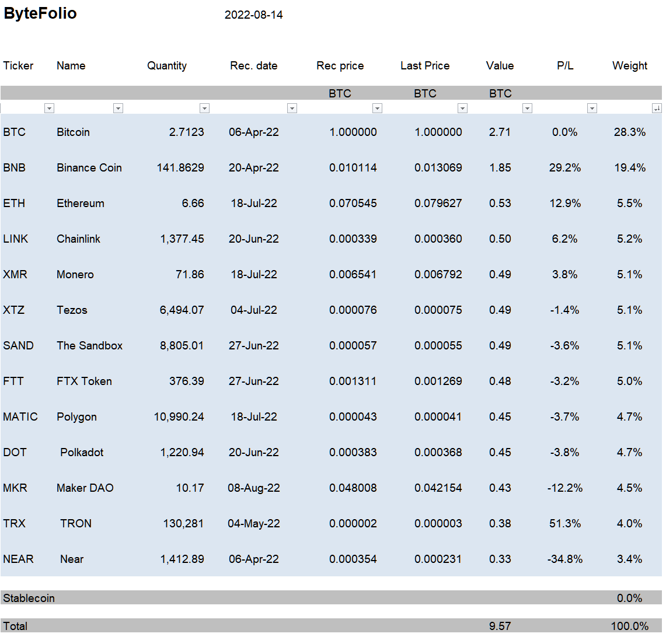The height and width of the screenshot is (644, 666).
Task: Select the Monero last price 0.006792
Action: point(438,275)
